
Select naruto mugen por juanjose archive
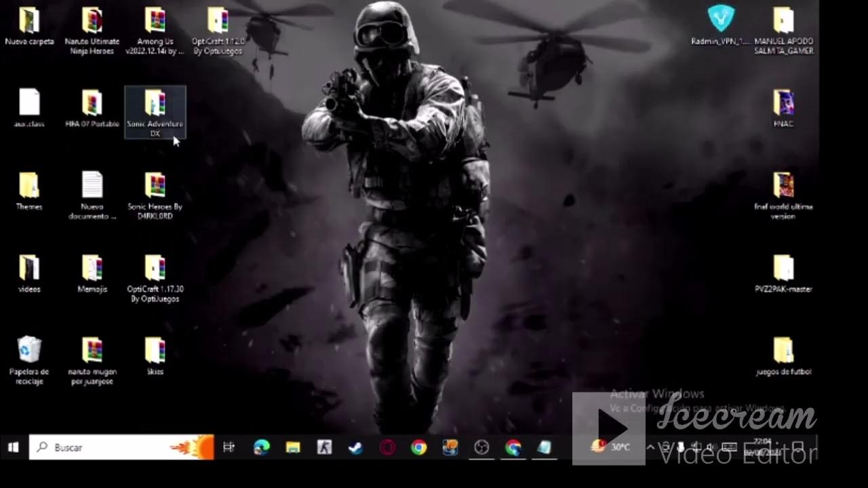coord(92,361)
